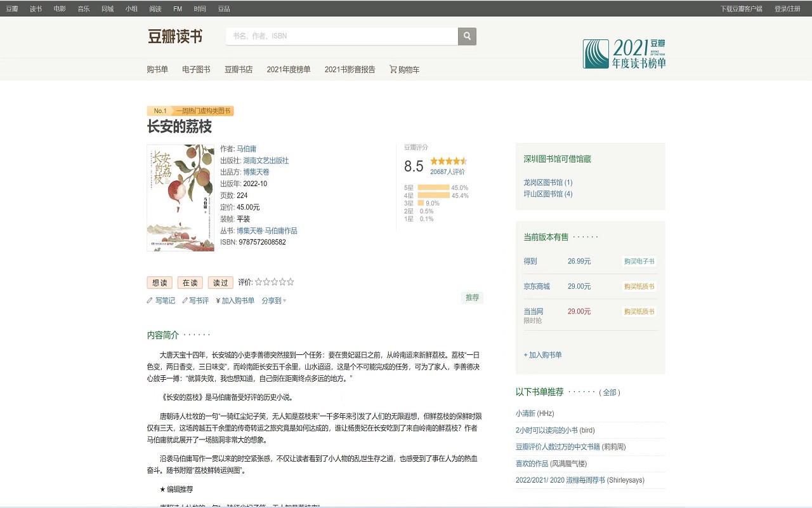Screen dimensions: 812x508
Task: Rate the book five stars
Action: point(291,282)
